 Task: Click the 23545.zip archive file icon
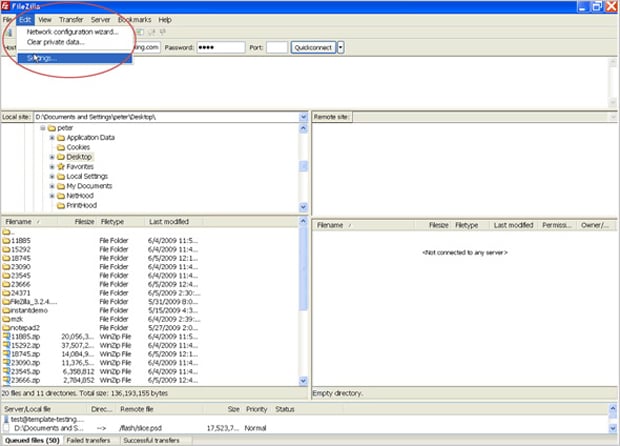[x=7, y=370]
